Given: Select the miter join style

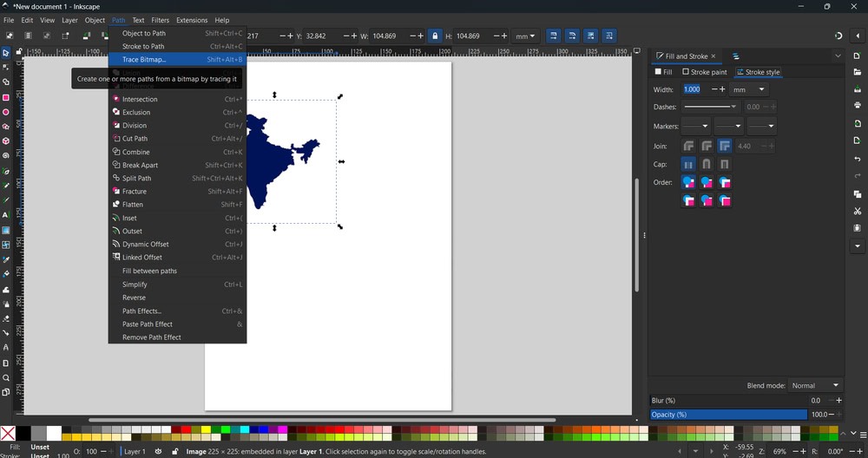Looking at the screenshot, I should (x=725, y=146).
